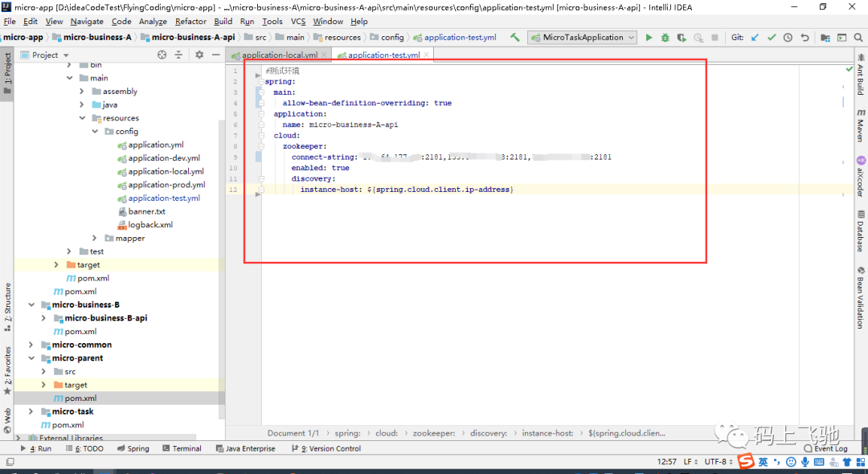This screenshot has height=474, width=868.
Task: Open the VCS menu
Action: tap(298, 21)
